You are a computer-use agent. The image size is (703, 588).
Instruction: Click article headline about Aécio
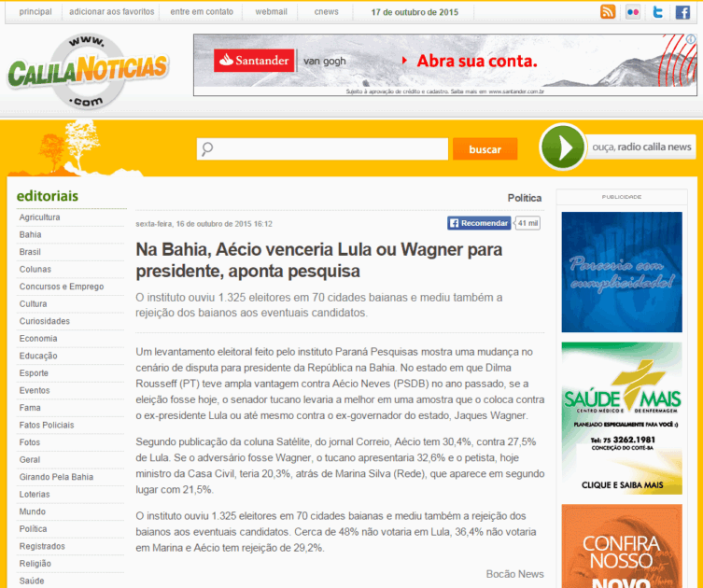click(x=319, y=260)
